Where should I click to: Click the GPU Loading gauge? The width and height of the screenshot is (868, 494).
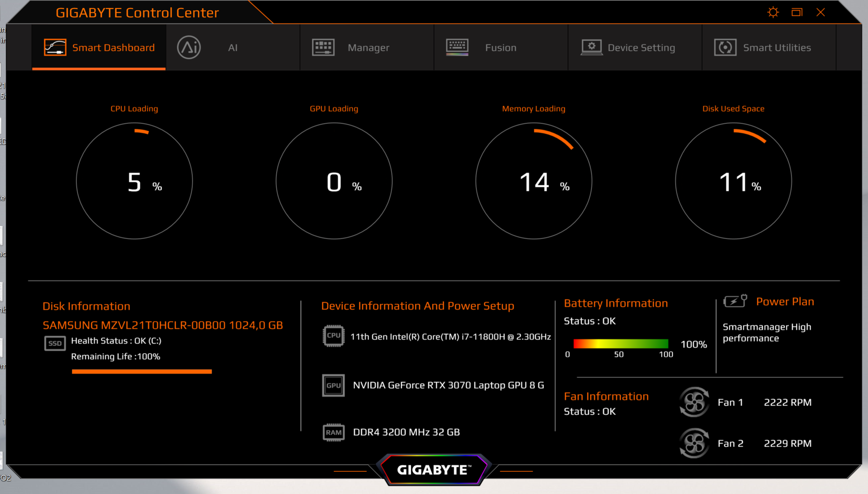pyautogui.click(x=334, y=181)
